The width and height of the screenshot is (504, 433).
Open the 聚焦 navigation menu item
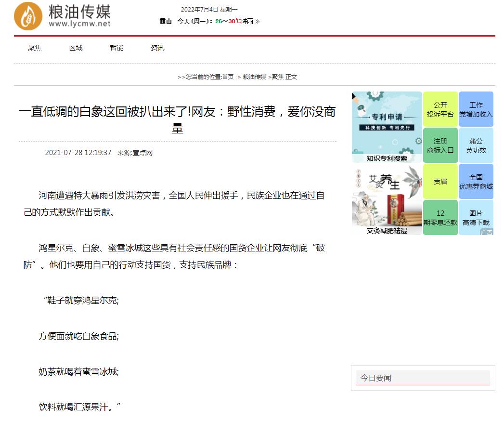[35, 48]
